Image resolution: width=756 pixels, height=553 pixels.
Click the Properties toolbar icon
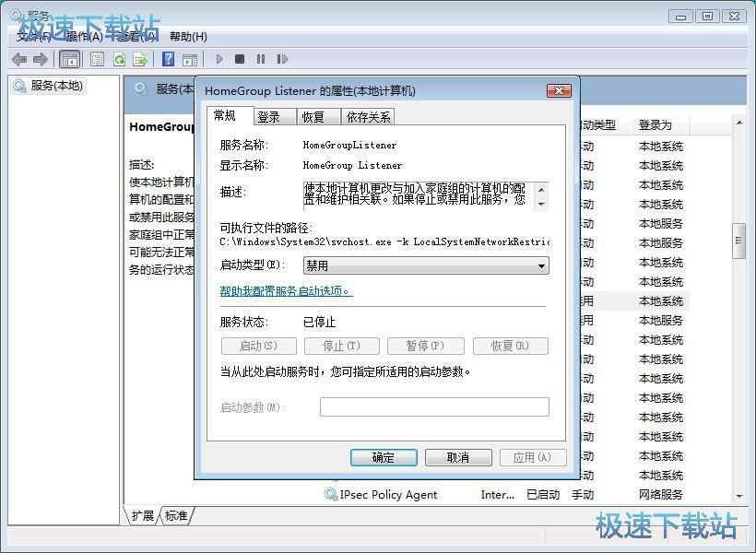(x=97, y=59)
